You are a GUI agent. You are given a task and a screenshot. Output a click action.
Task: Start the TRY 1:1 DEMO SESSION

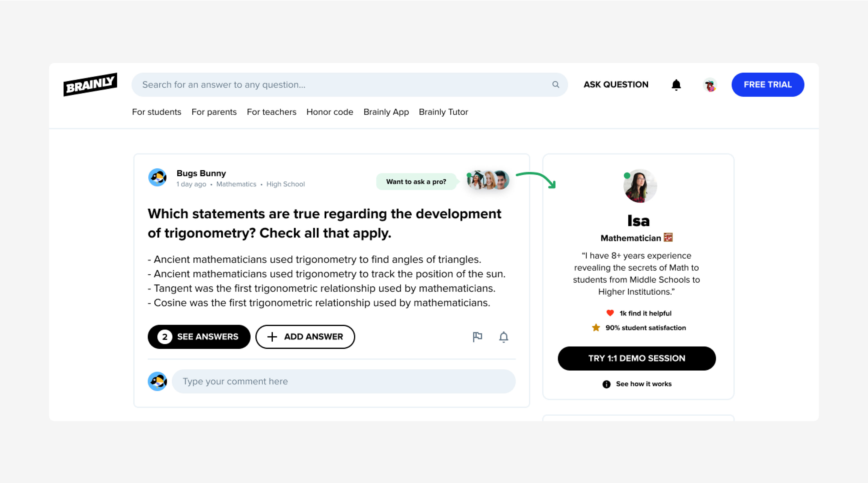tap(637, 358)
